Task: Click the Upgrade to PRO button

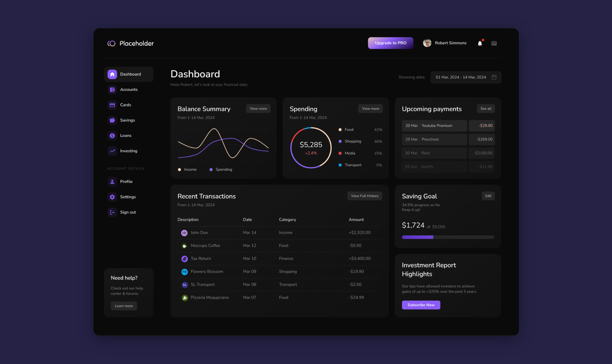Action: coord(391,43)
